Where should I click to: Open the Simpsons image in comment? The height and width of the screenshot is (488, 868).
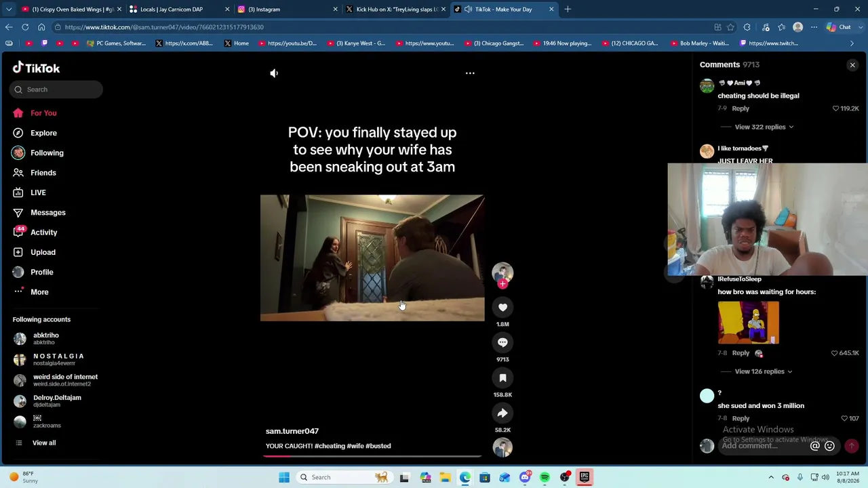tap(749, 323)
